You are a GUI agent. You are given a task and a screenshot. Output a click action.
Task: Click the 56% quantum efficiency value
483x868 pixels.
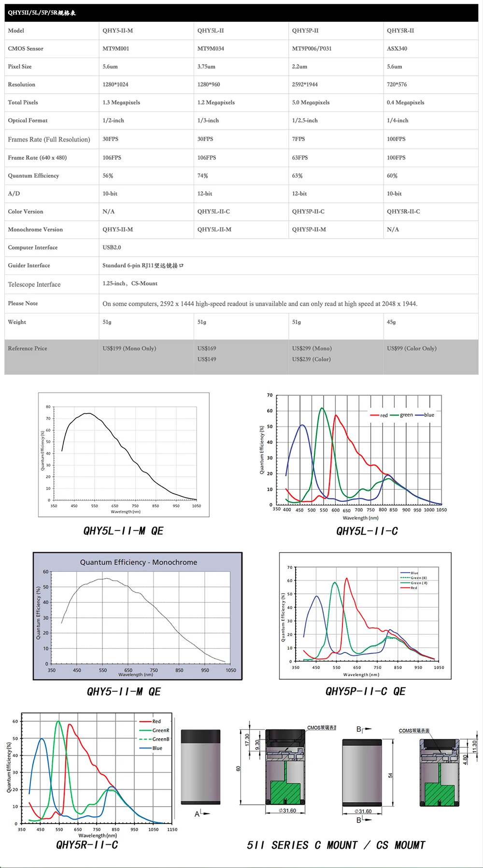[108, 176]
